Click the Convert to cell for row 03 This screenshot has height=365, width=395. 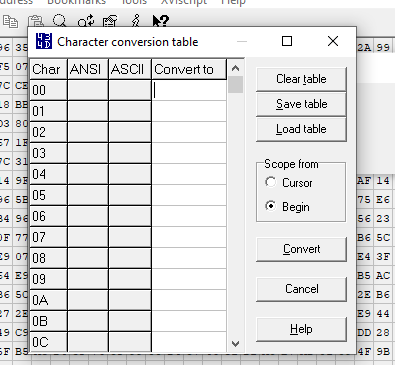click(189, 153)
